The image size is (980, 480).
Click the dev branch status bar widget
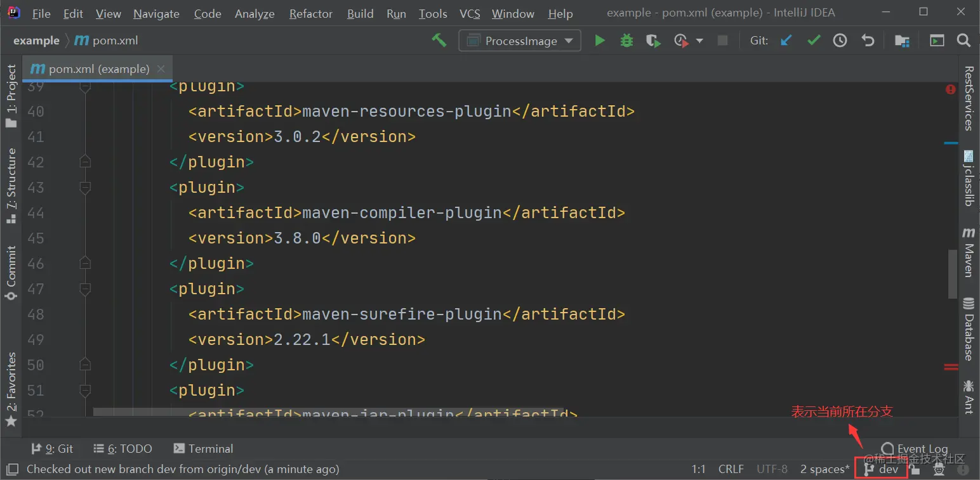[x=882, y=469]
